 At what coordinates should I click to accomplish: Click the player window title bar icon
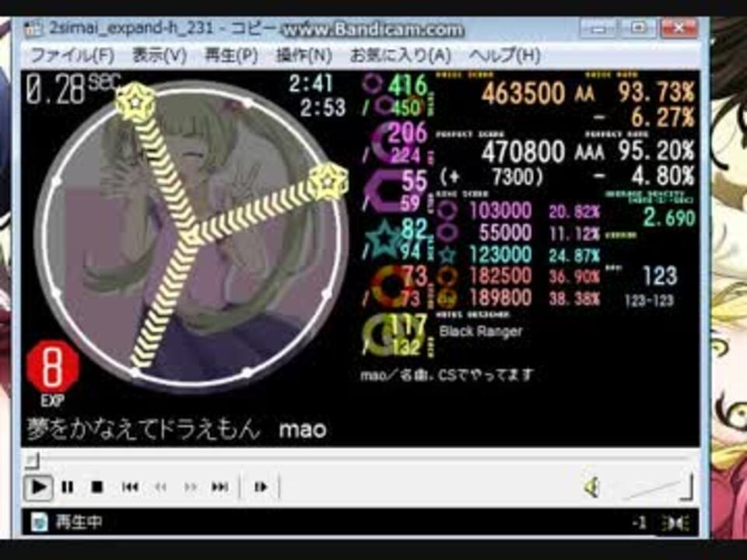[33, 29]
